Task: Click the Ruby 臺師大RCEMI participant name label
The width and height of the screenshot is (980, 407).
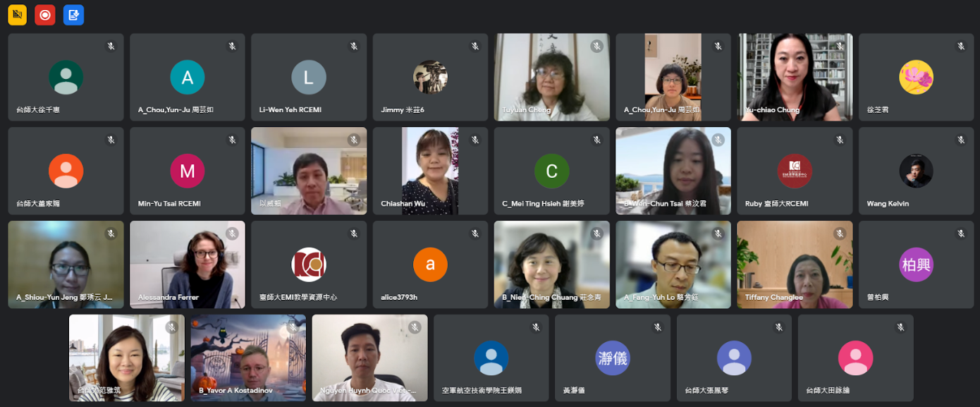Action: tap(776, 204)
